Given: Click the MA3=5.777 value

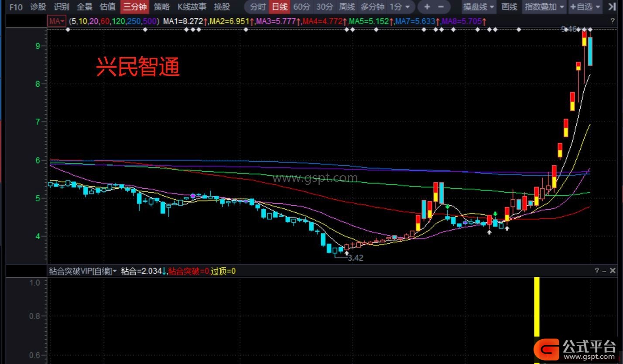Looking at the screenshot, I should tap(278, 21).
